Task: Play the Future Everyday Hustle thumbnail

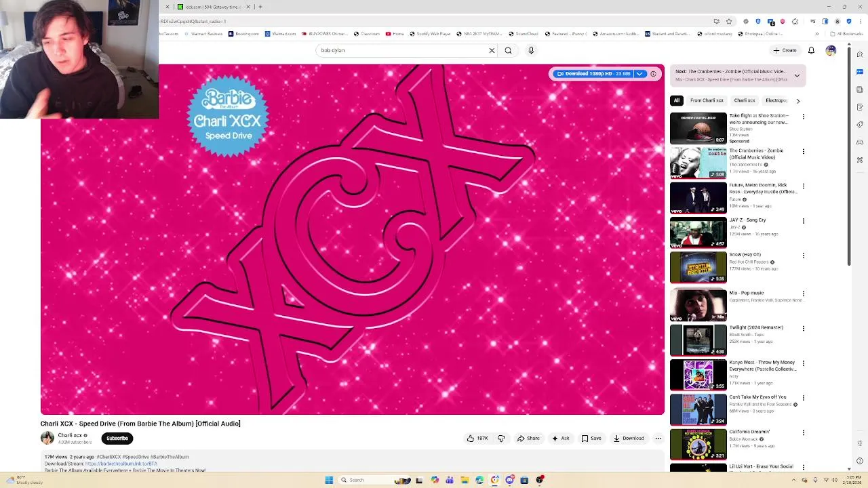Action: (698, 198)
